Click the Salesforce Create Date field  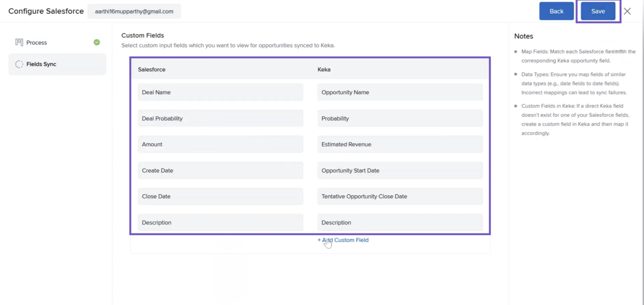point(220,170)
